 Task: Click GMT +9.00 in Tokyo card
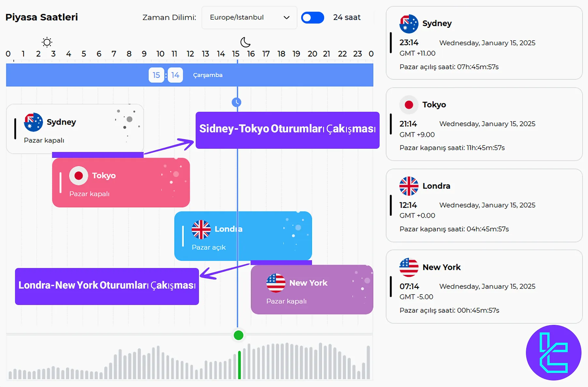tap(417, 135)
